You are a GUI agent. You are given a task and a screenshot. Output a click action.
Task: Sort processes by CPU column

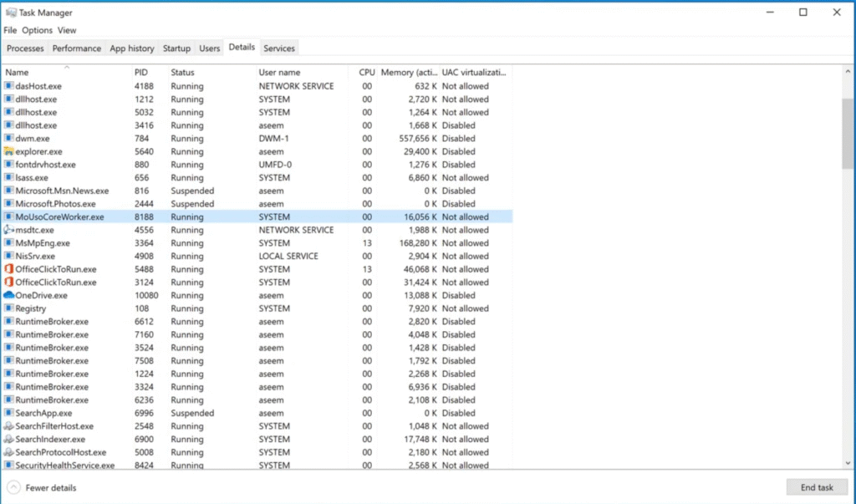click(366, 72)
